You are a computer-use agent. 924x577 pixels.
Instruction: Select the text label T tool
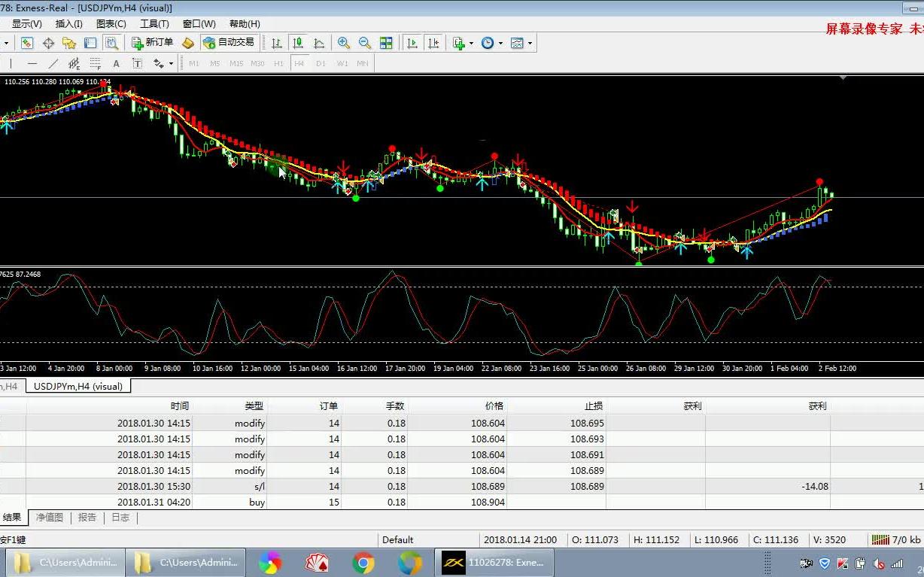click(137, 63)
